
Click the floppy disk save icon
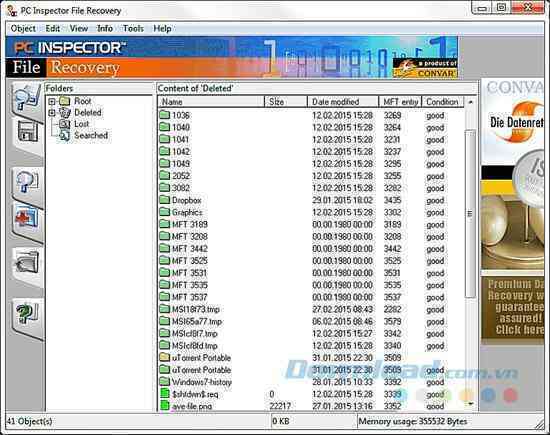(27, 132)
